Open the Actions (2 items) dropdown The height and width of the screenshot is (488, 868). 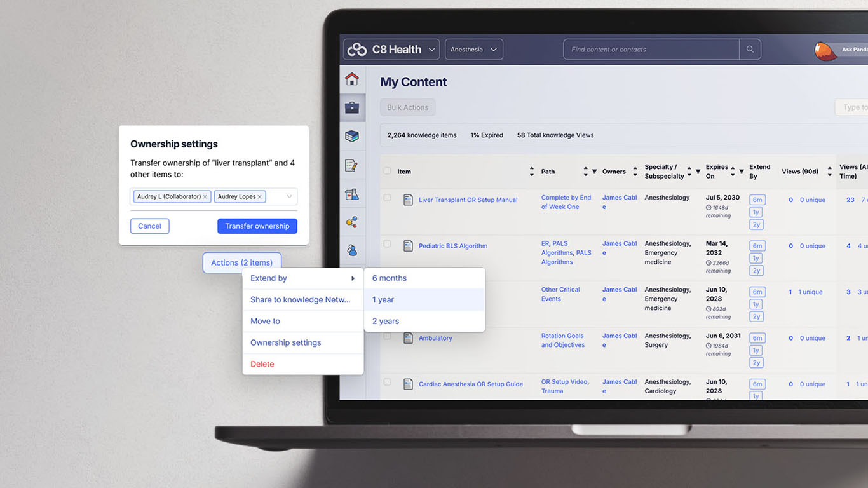[x=242, y=262]
